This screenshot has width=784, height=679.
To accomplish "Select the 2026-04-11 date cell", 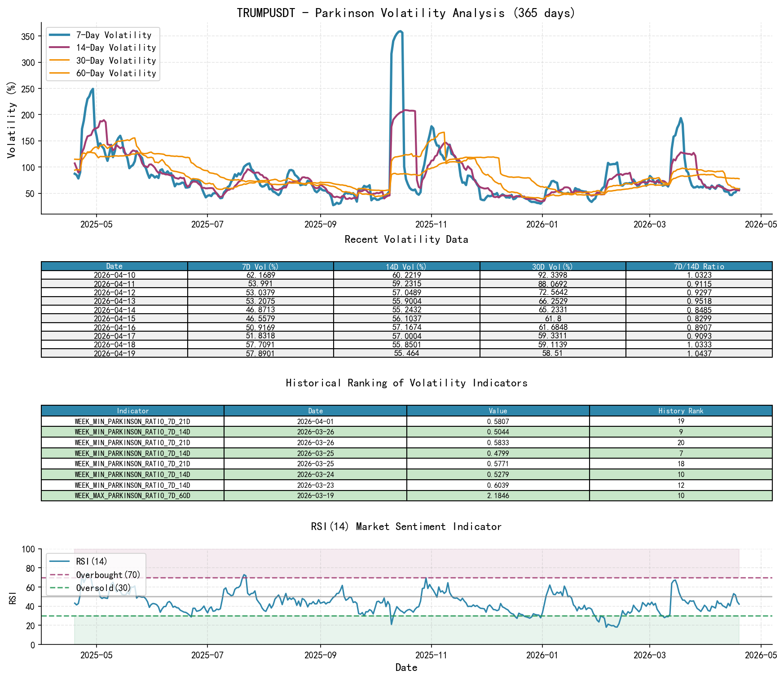I will pos(115,284).
